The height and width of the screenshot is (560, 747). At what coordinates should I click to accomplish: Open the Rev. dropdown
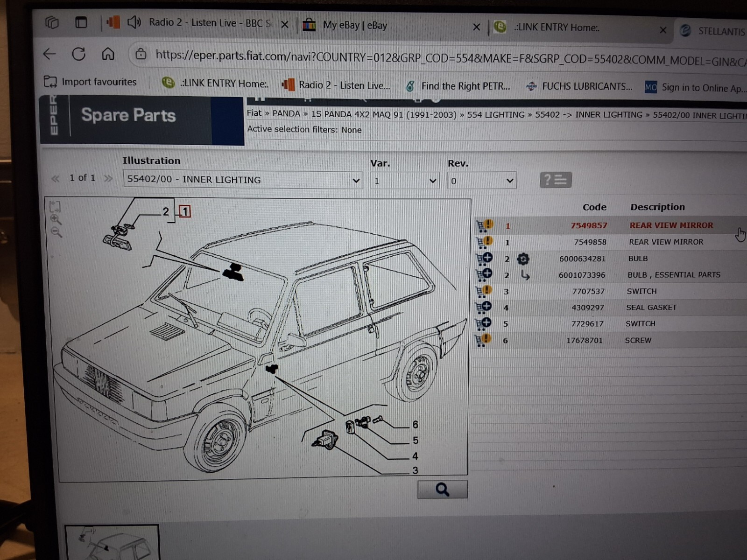[481, 181]
